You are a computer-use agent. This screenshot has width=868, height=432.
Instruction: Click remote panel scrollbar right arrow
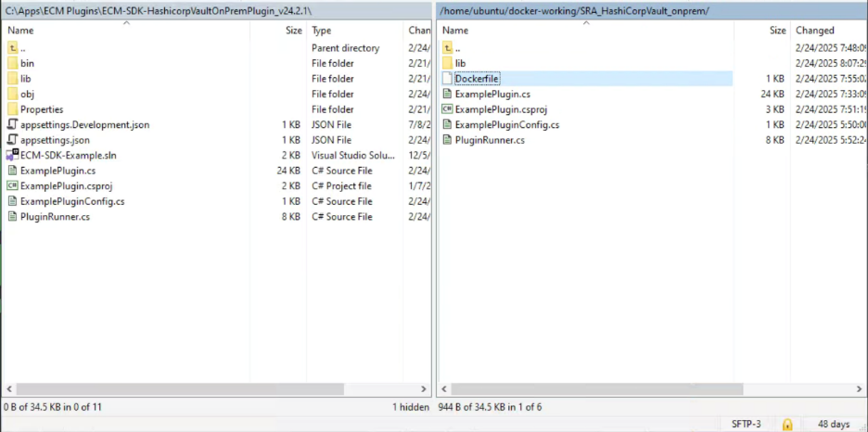(x=859, y=389)
